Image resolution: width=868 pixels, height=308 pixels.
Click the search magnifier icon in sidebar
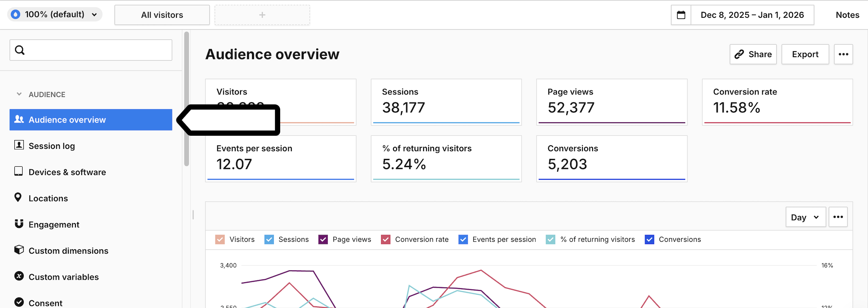[20, 50]
